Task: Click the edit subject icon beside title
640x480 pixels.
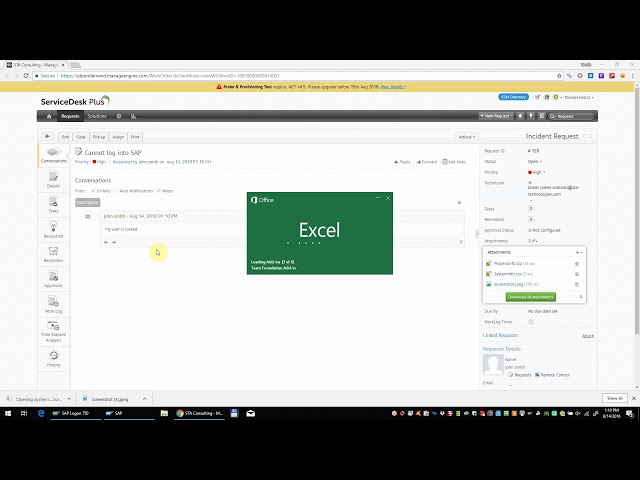Action: (79, 151)
